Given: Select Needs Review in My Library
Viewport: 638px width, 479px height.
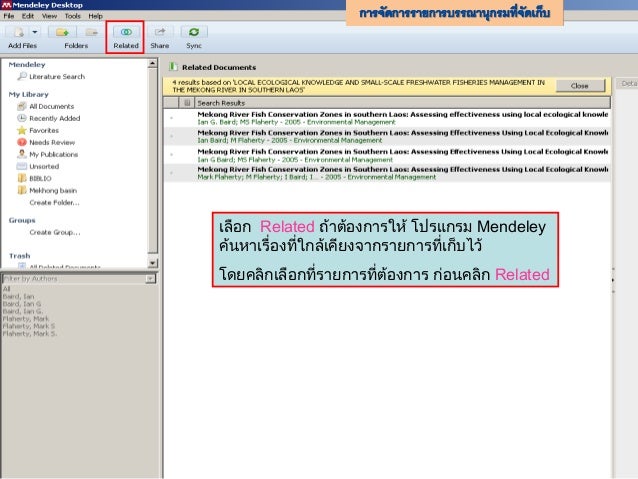Looking at the screenshot, I should (52, 142).
